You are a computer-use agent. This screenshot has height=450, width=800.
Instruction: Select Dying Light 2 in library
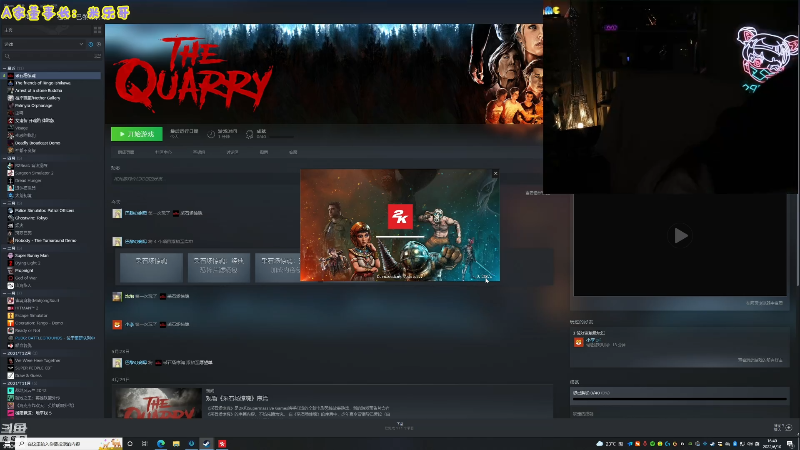coord(28,263)
